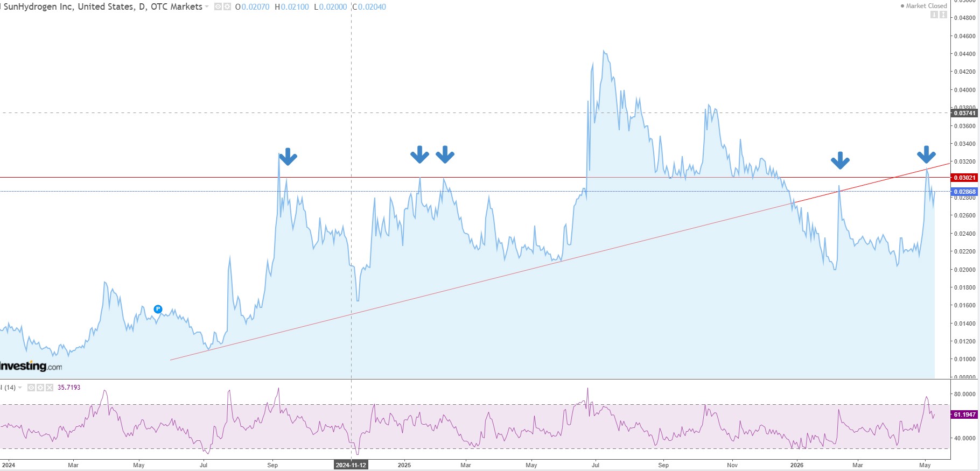The height and width of the screenshot is (471, 980).
Task: Click the blue P marker on the chart
Action: pyautogui.click(x=158, y=309)
